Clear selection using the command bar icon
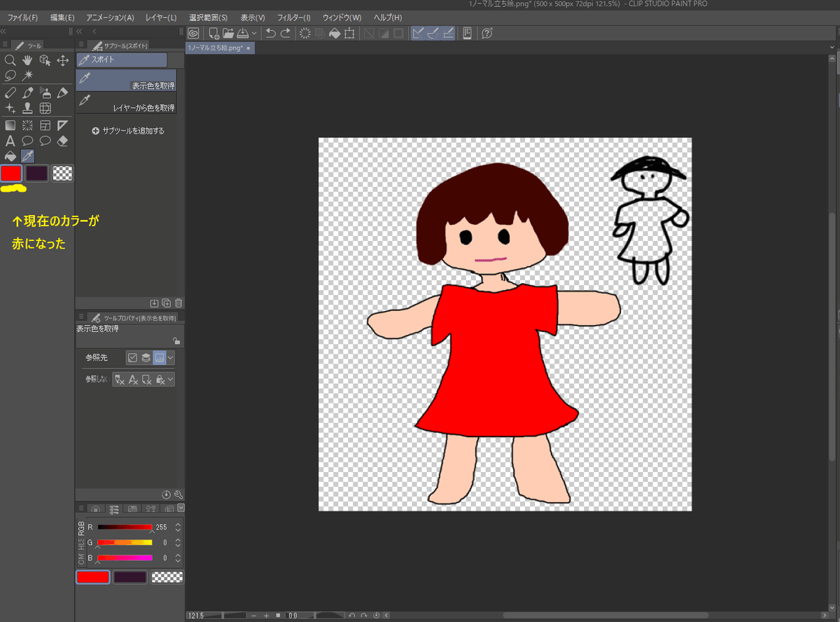The height and width of the screenshot is (622, 840). (305, 33)
